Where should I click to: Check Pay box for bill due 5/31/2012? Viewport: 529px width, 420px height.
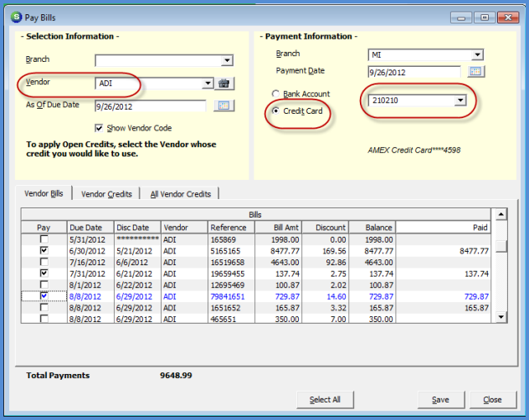(x=44, y=239)
